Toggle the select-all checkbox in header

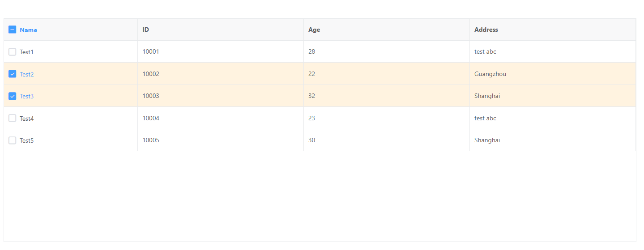(x=13, y=30)
